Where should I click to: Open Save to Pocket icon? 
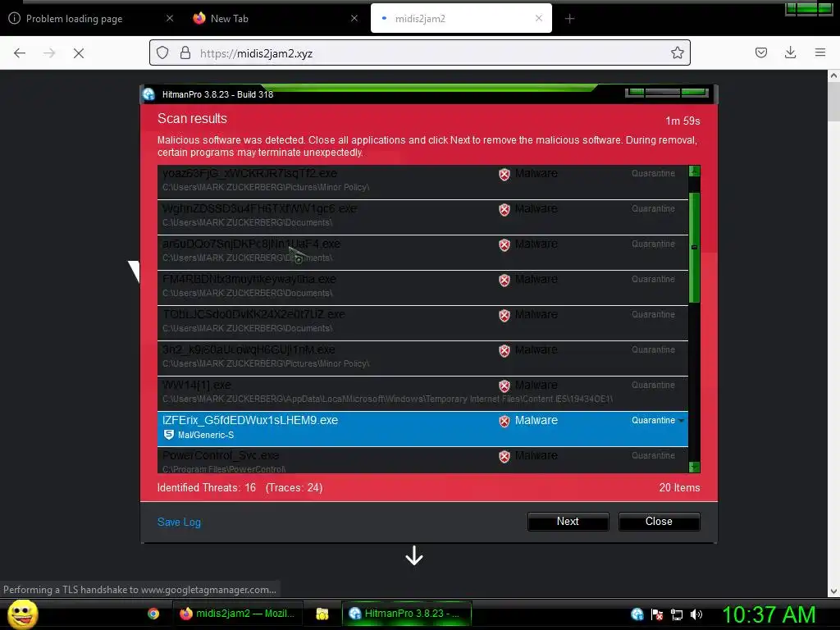[760, 52]
